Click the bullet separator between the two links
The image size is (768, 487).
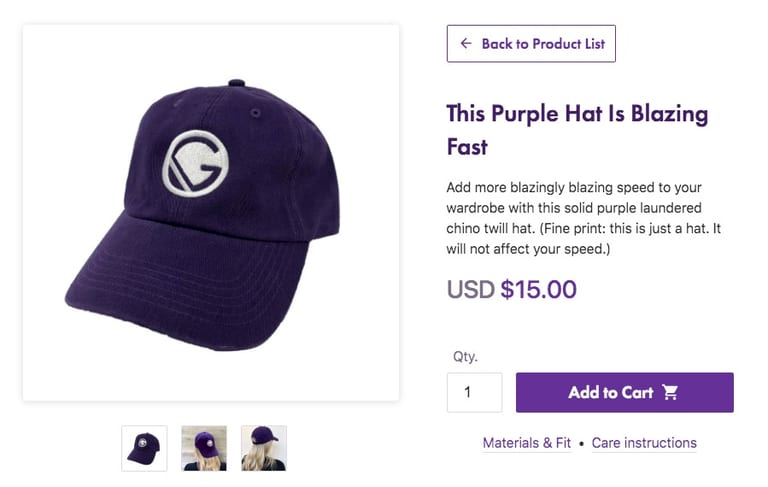coord(581,443)
